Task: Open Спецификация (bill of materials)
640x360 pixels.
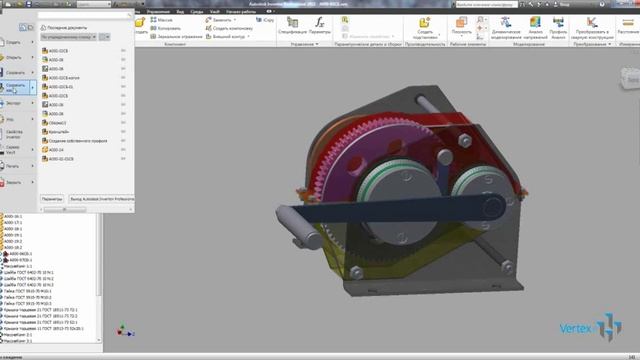Action: (x=292, y=25)
